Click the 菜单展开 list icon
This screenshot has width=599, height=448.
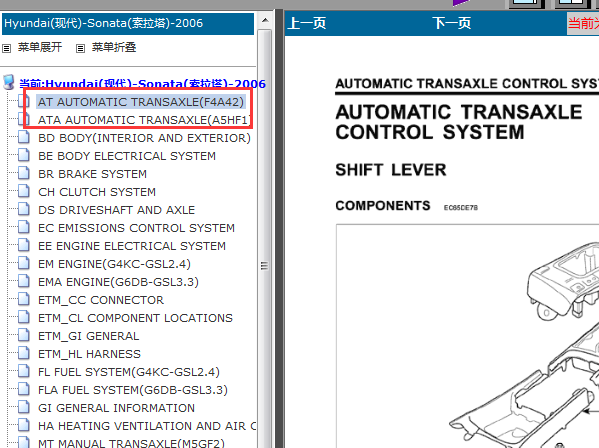point(6,49)
